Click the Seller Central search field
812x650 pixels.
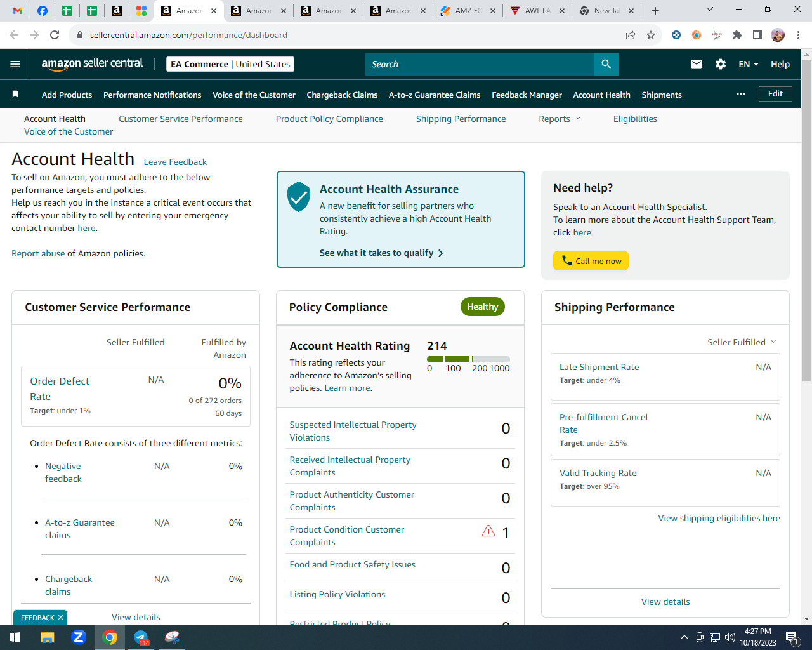point(480,64)
